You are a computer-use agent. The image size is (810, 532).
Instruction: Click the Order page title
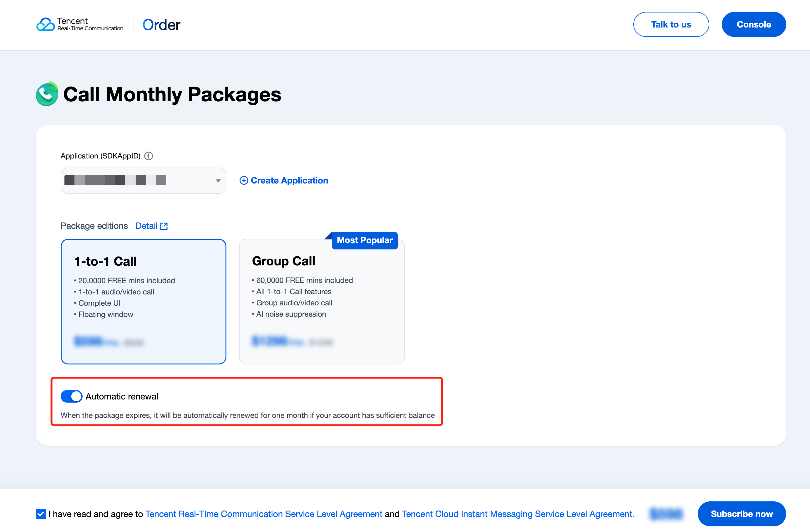[x=161, y=25]
